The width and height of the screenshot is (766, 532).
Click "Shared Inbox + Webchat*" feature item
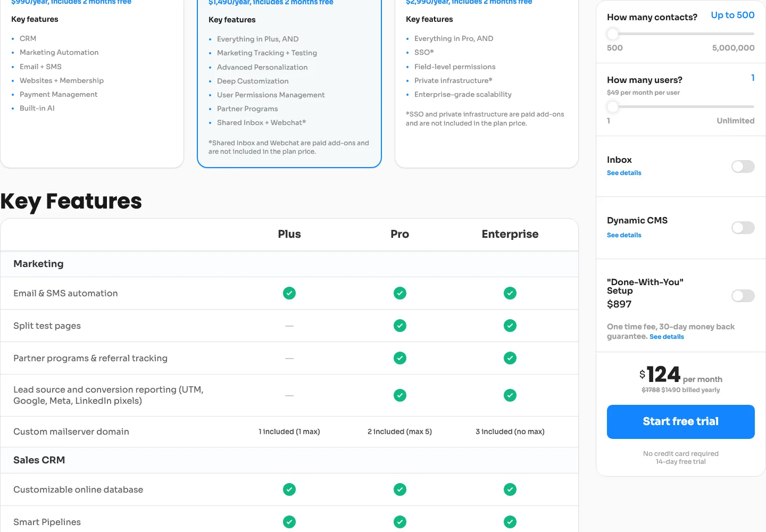(x=262, y=122)
